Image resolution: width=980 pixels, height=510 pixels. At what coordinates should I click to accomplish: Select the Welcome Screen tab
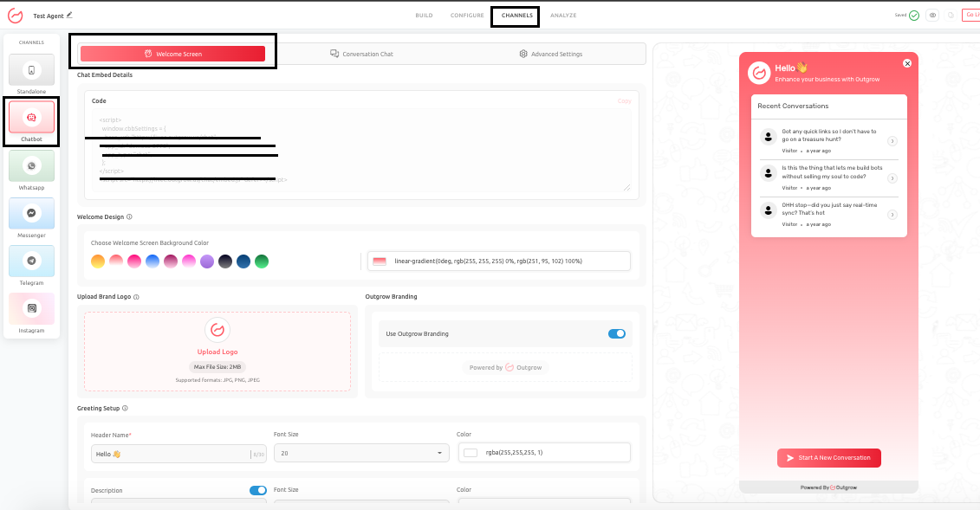(x=172, y=54)
